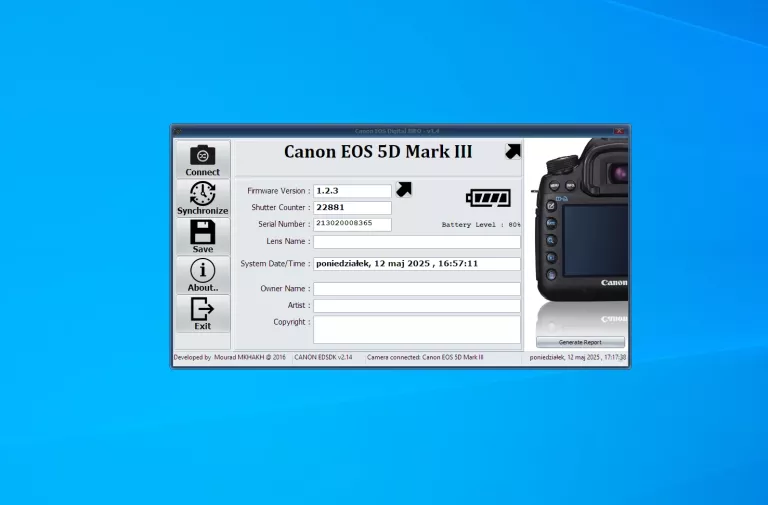The image size is (768, 505).
Task: Click into the Lens Name field
Action: 417,242
